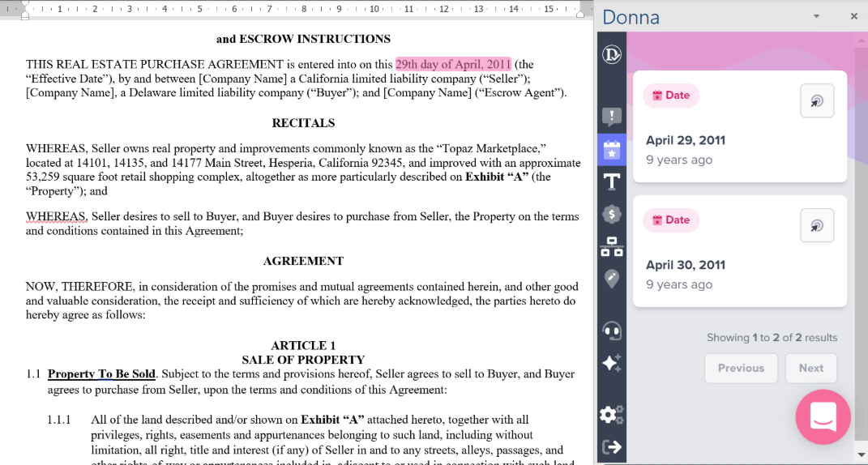The width and height of the screenshot is (868, 465).
Task: Click the 'SALE OF PROPERTY' heading
Action: [x=303, y=360]
